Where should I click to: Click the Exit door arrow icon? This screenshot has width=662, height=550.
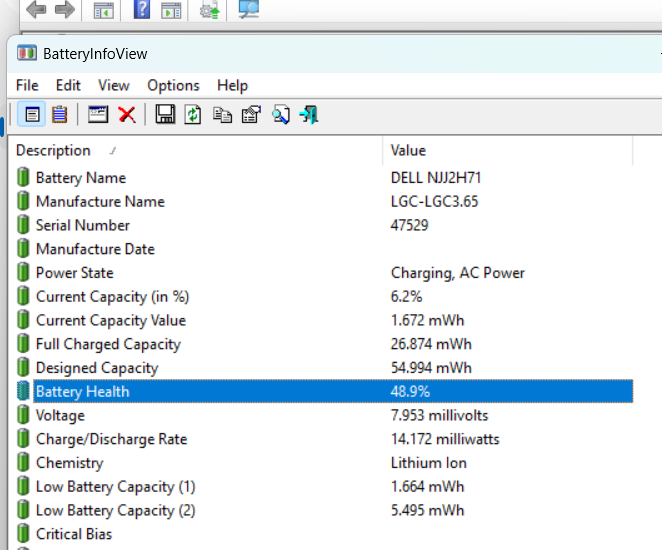[309, 114]
